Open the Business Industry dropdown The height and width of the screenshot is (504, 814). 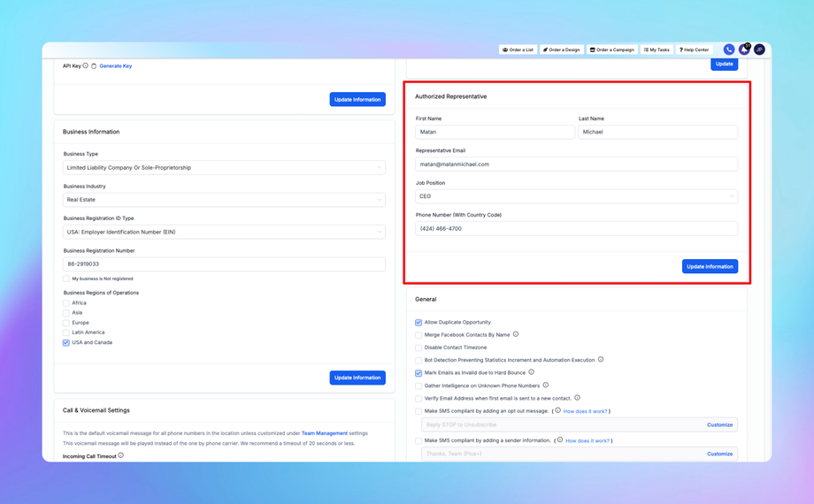(224, 200)
